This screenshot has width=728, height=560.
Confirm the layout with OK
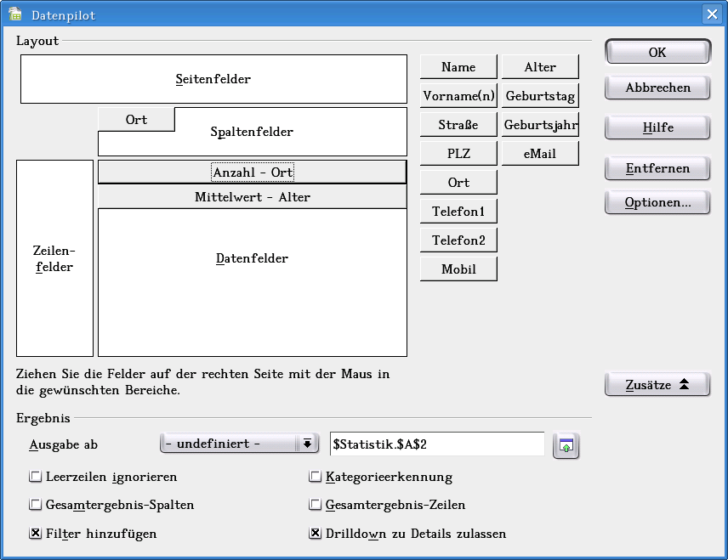pyautogui.click(x=657, y=51)
